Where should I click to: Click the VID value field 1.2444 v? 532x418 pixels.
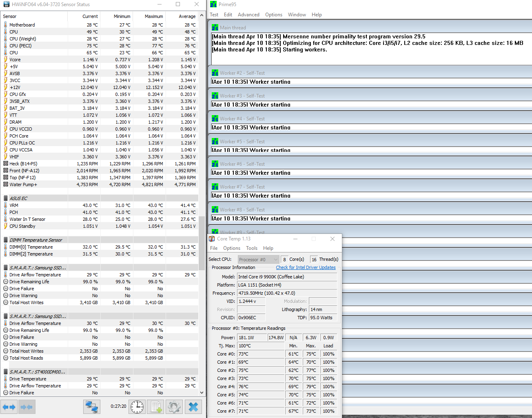click(x=251, y=301)
